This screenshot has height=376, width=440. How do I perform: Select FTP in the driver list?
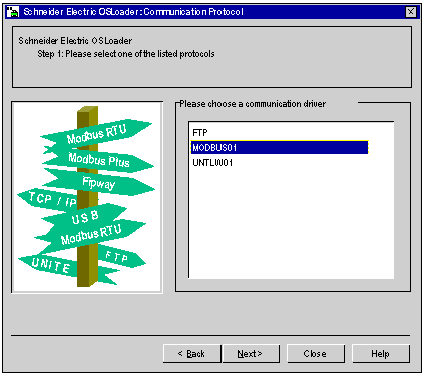pyautogui.click(x=279, y=133)
